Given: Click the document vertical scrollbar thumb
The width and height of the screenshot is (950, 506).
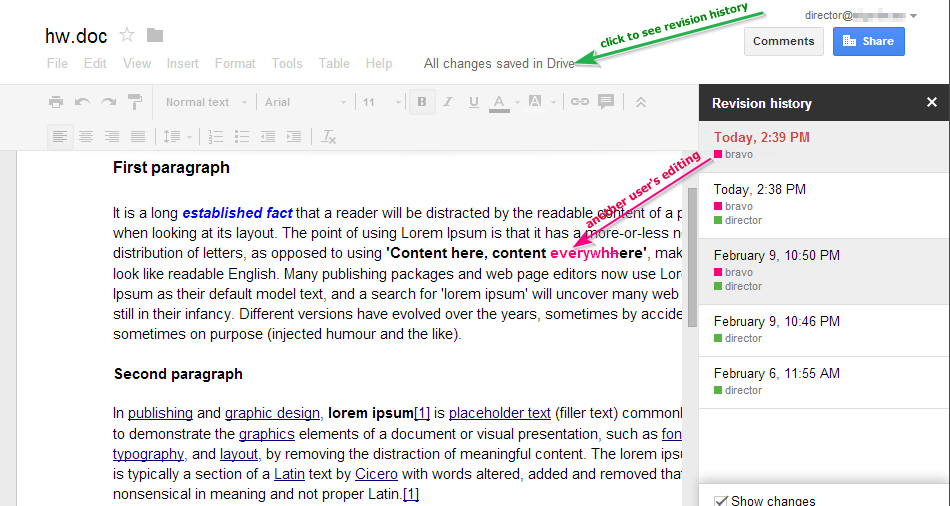Looking at the screenshot, I should click(692, 258).
